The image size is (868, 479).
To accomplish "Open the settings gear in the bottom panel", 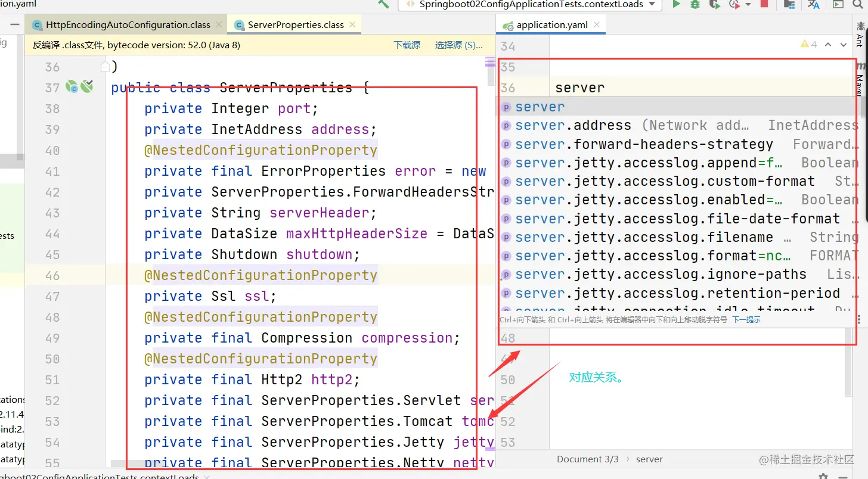I will [823, 477].
